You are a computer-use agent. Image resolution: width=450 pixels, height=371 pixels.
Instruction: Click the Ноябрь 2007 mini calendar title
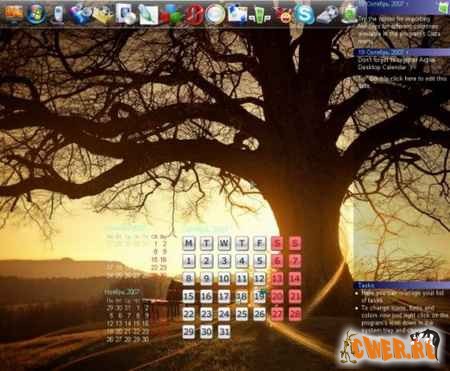coord(122,292)
